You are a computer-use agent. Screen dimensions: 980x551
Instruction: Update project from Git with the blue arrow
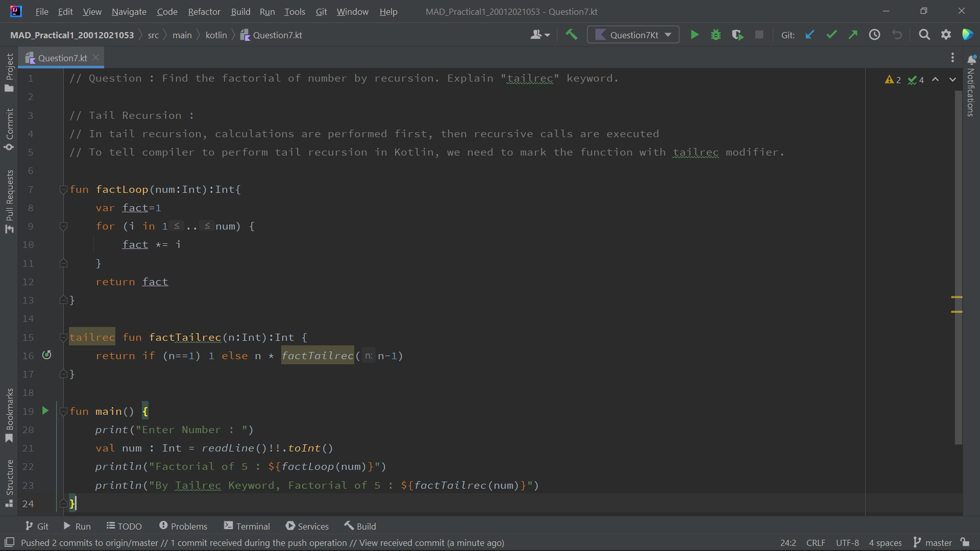810,34
